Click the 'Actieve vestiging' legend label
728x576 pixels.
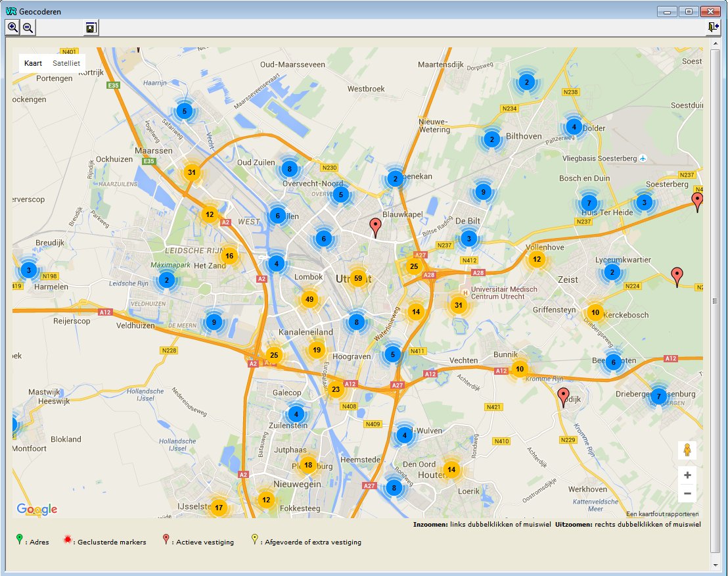pos(205,542)
